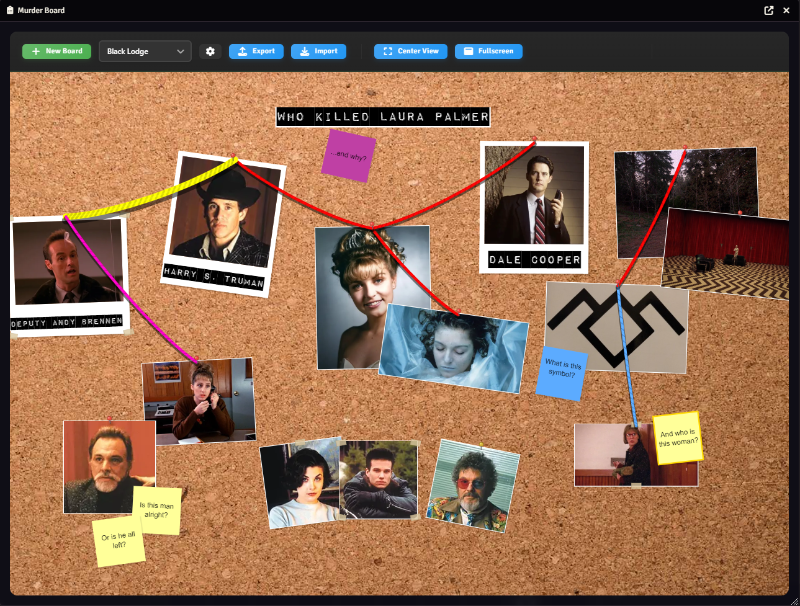This screenshot has height=606, width=800.
Task: Select the purple '...and why?' sticky note
Action: pyautogui.click(x=348, y=156)
